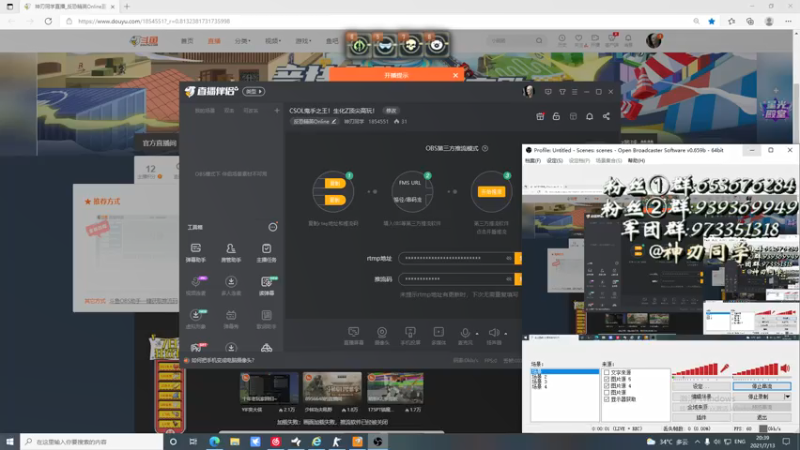Go to 首页 on Douyu navbar

click(x=187, y=41)
